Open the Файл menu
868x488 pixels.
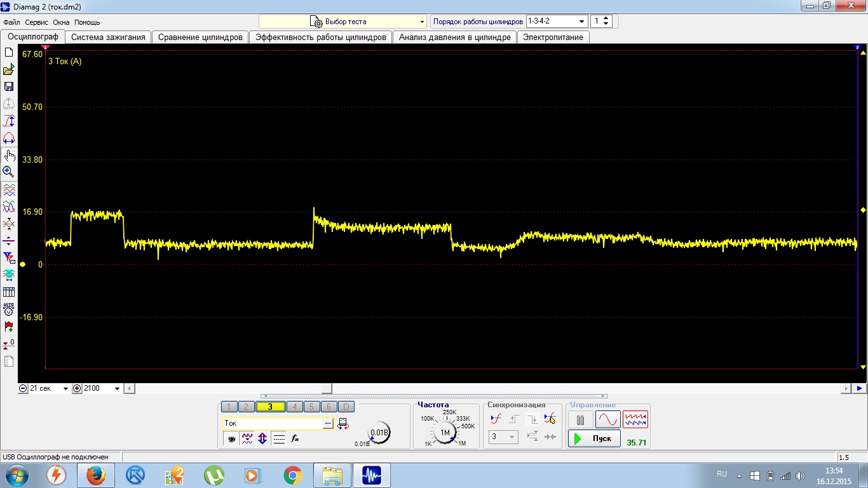(11, 22)
